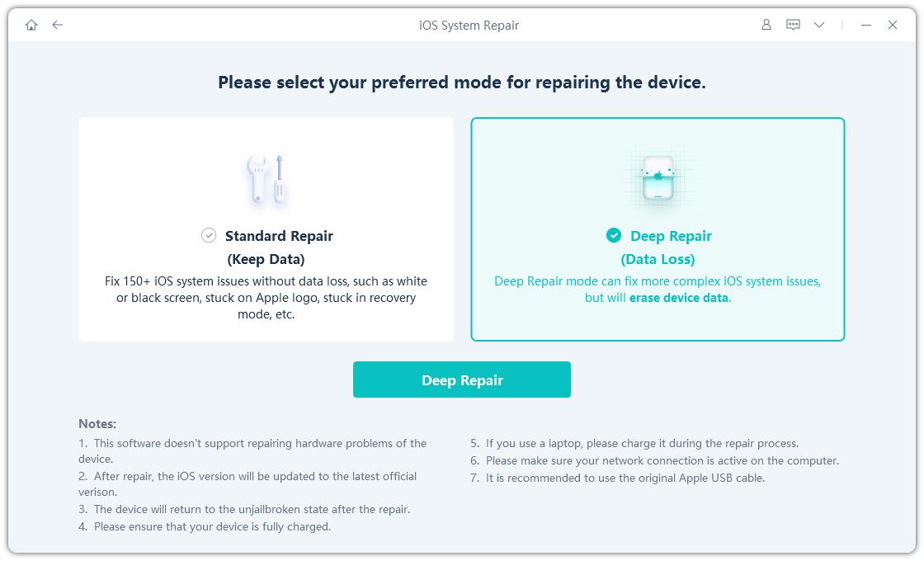Start repair with Deep Repair button

coord(462,379)
